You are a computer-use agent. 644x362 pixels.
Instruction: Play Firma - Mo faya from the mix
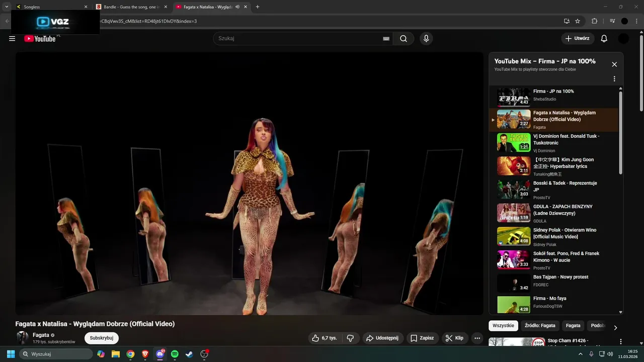click(553, 304)
